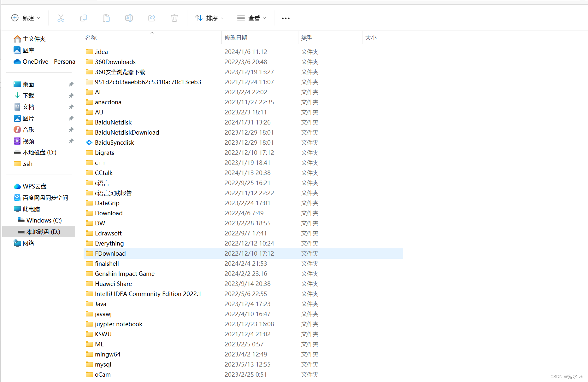
Task: Select 此电脑 This PC in sidebar
Action: pos(27,209)
